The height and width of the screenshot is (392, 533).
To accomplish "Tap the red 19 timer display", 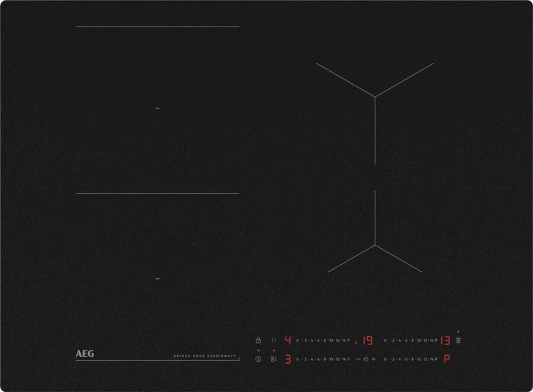I will click(367, 340).
